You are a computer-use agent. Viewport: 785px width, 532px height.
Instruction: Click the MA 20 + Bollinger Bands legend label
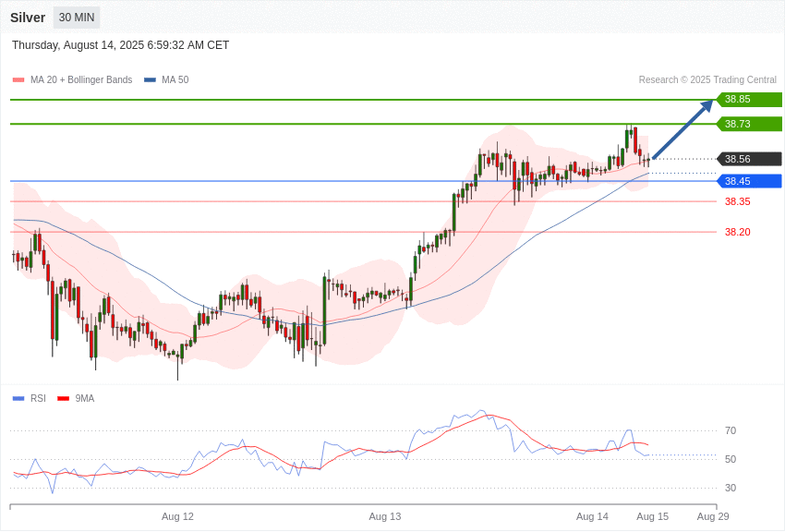(x=81, y=80)
